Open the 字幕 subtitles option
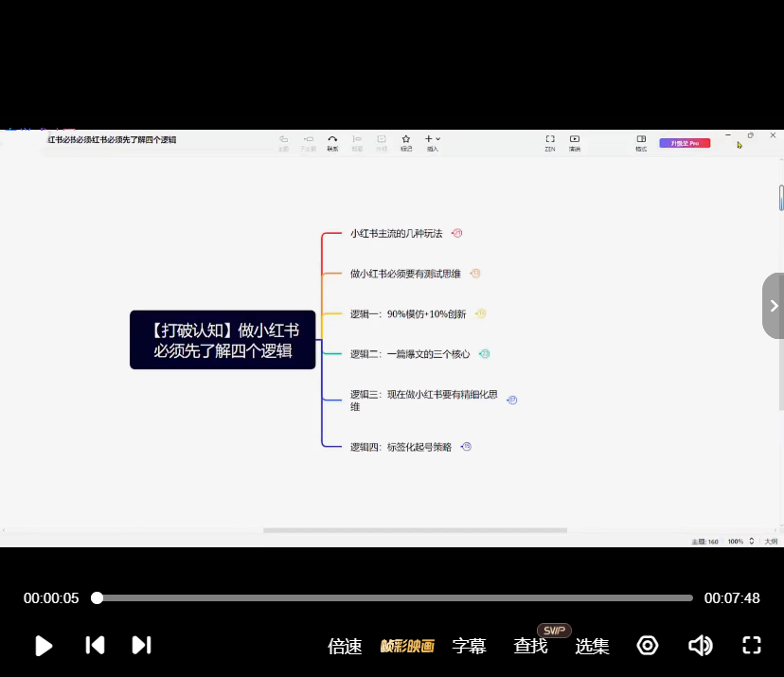 pos(469,647)
